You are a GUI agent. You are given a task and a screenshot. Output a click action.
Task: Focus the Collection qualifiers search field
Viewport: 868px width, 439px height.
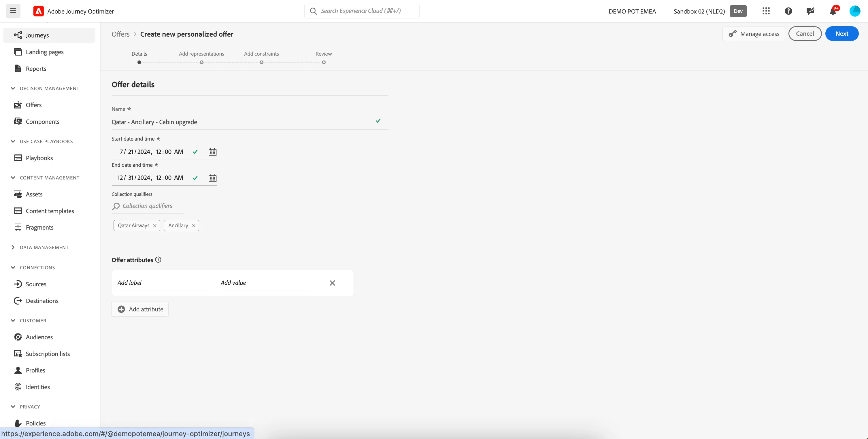coord(148,206)
